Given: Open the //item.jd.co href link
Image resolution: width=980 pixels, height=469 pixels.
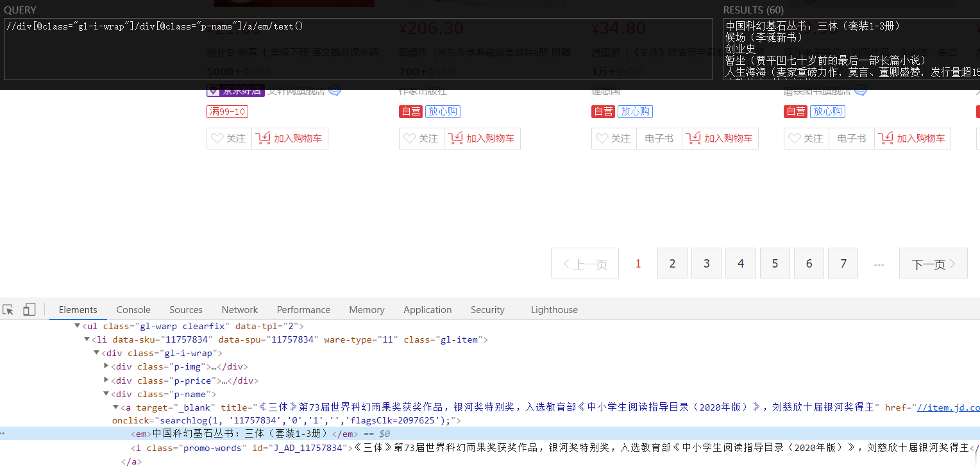Looking at the screenshot, I should 948,407.
